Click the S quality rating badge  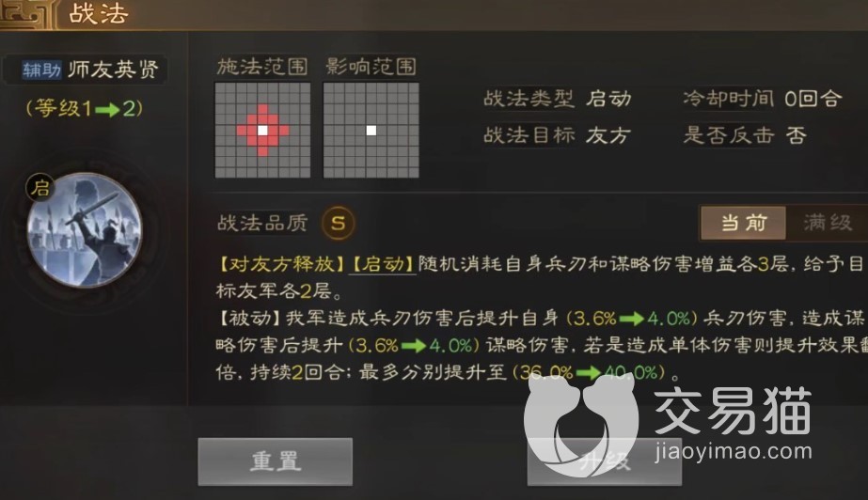point(338,223)
